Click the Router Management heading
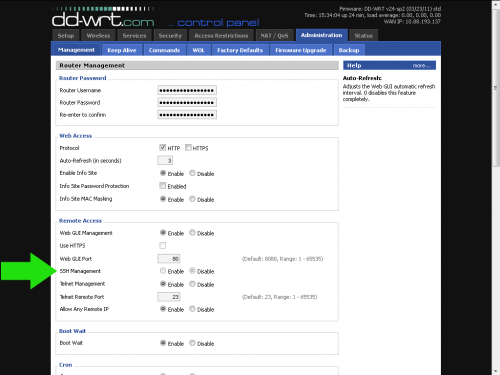Image resolution: width=500 pixels, height=375 pixels. [92, 66]
